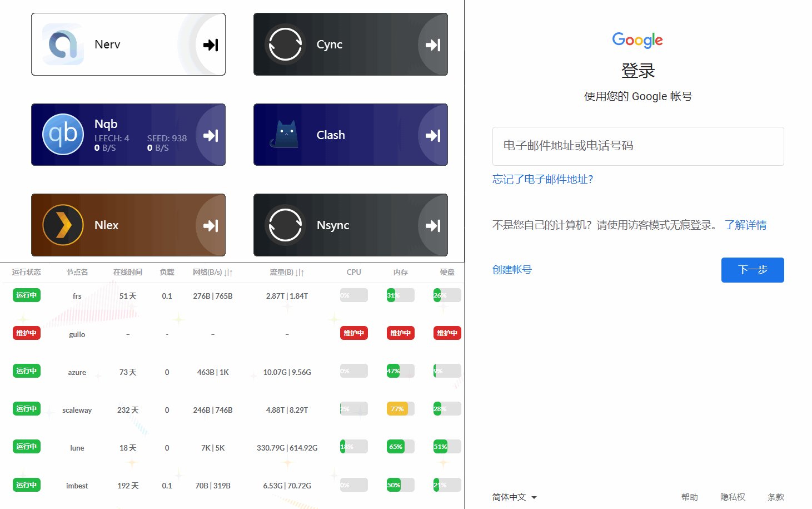The width and height of the screenshot is (812, 509).
Task: Click the Cync sync circle icon
Action: 285,45
